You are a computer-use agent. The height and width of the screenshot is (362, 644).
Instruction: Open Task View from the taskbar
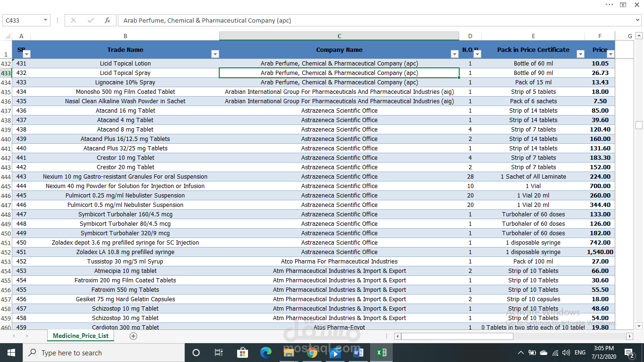(x=219, y=353)
